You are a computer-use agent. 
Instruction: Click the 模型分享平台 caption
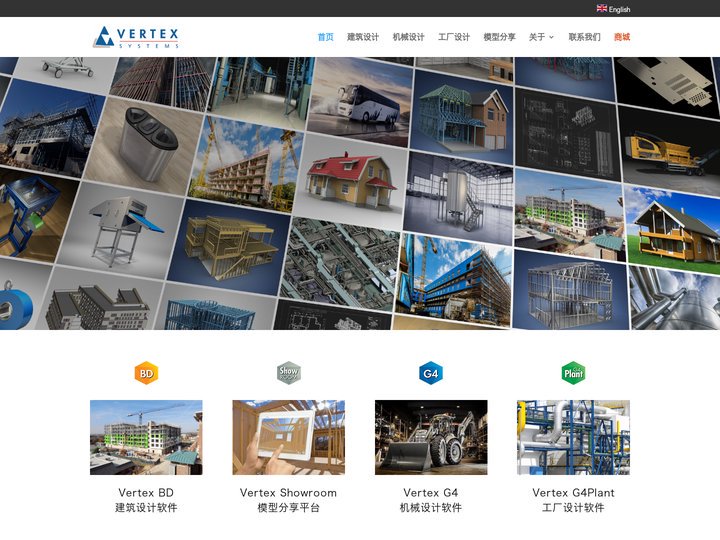pyautogui.click(x=288, y=507)
